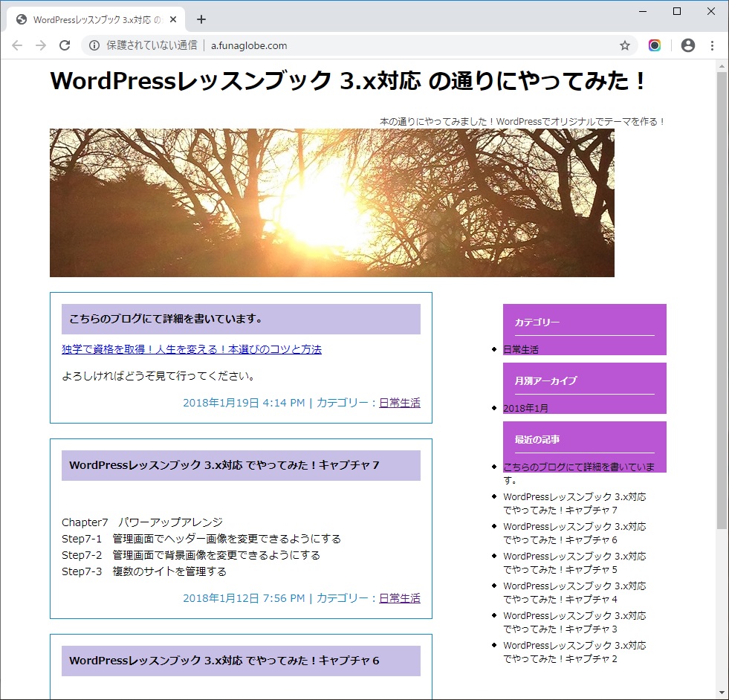Click the カテゴリー sidebar heading
Viewport: 729px width, 700px height.
[537, 322]
